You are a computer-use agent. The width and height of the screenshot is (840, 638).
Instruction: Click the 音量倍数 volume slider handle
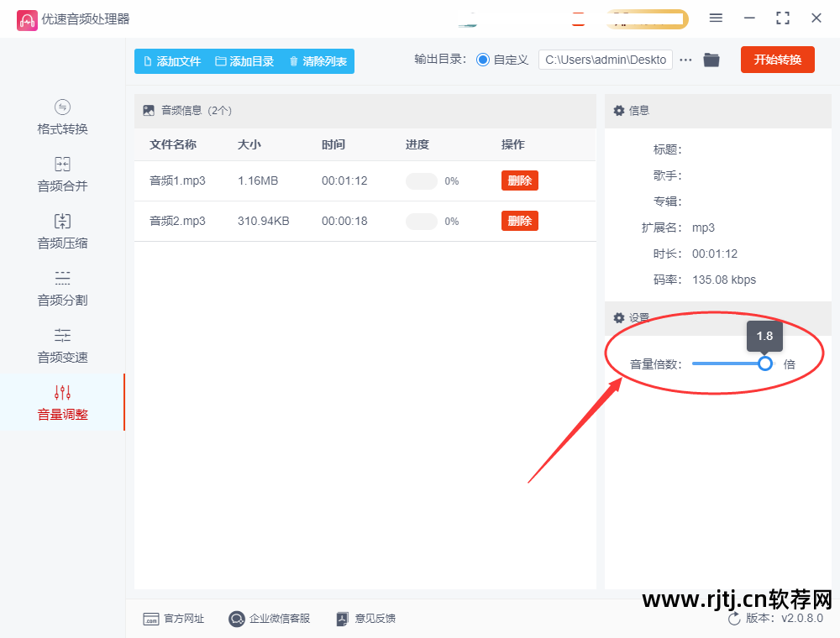(765, 364)
